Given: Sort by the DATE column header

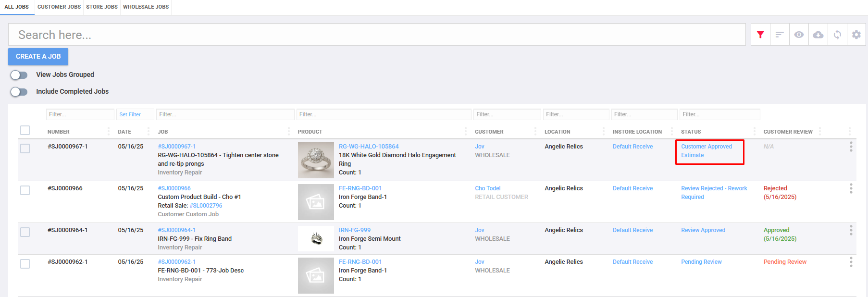Looking at the screenshot, I should click(124, 132).
